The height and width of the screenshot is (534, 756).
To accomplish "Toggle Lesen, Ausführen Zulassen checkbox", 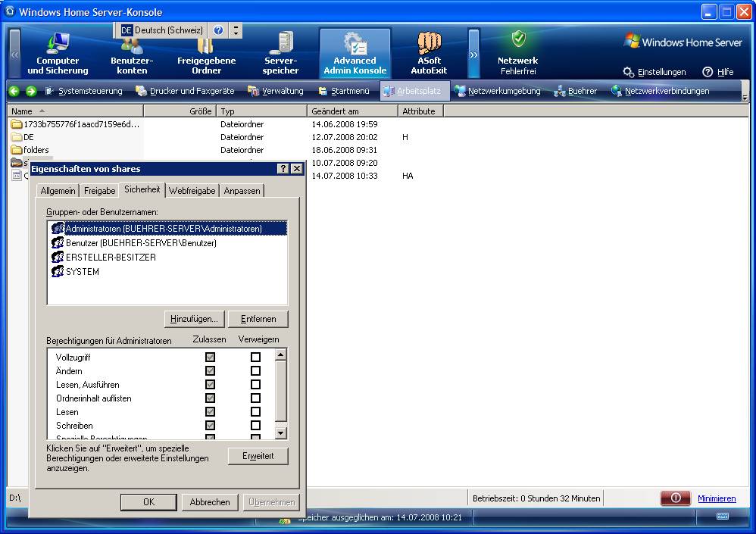I will (210, 384).
